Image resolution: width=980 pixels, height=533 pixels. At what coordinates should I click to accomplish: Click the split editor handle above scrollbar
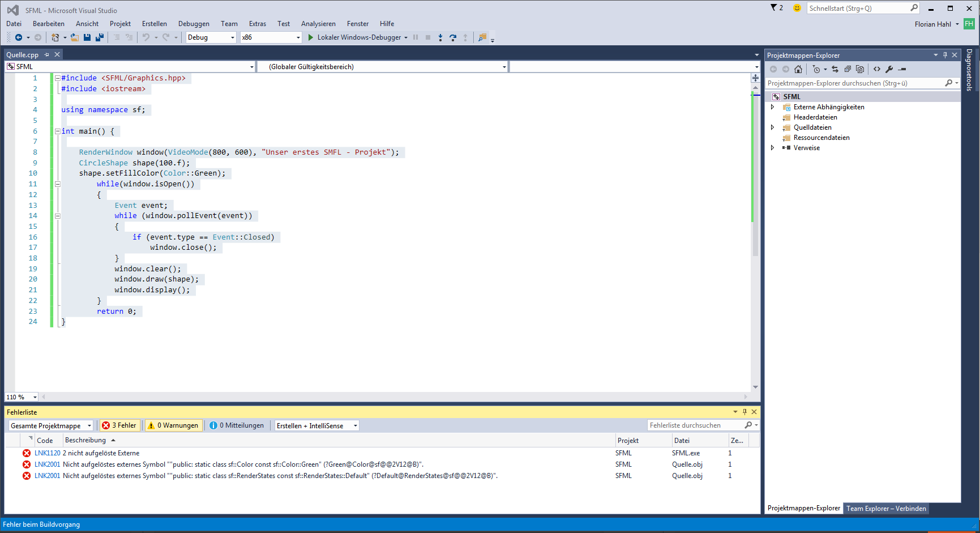click(755, 78)
